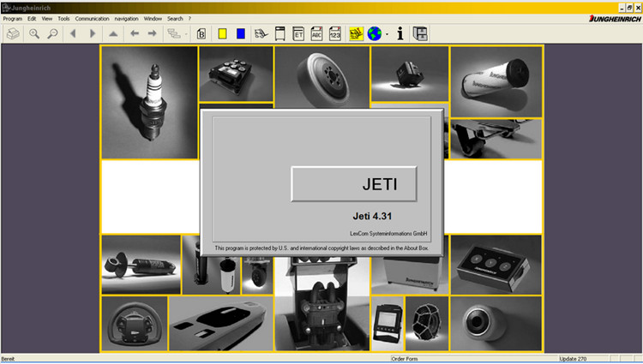Click the information 'i' icon
Screen dimensions: 643x364
pos(400,33)
